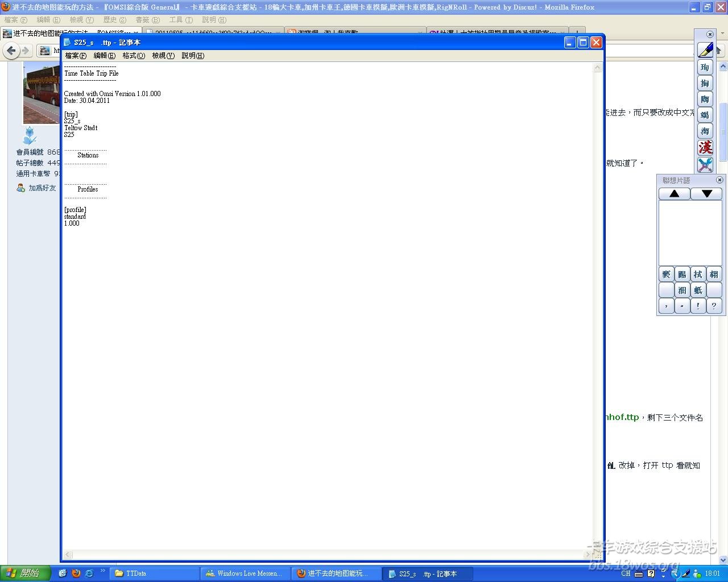The image size is (728, 582).
Task: Close the 聯想片語 panel
Action: point(719,180)
